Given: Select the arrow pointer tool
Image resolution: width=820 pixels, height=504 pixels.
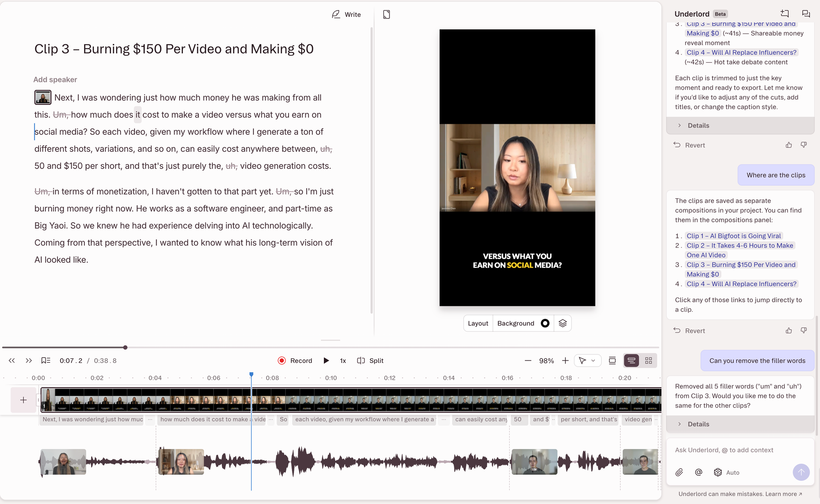Looking at the screenshot, I should coord(582,360).
